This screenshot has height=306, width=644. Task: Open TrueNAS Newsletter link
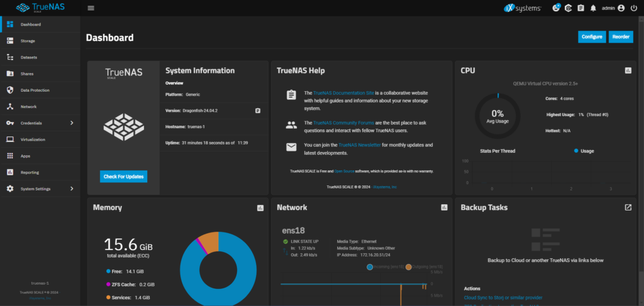[x=359, y=145]
